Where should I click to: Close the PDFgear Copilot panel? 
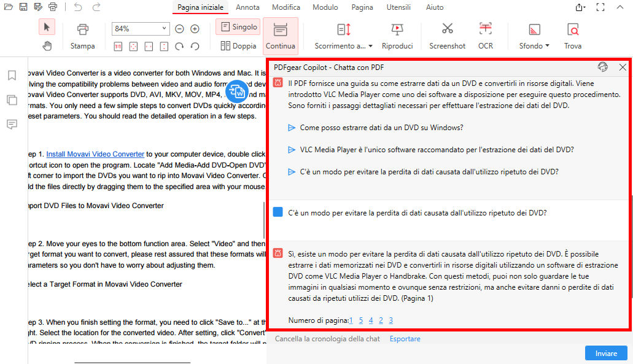coord(623,67)
